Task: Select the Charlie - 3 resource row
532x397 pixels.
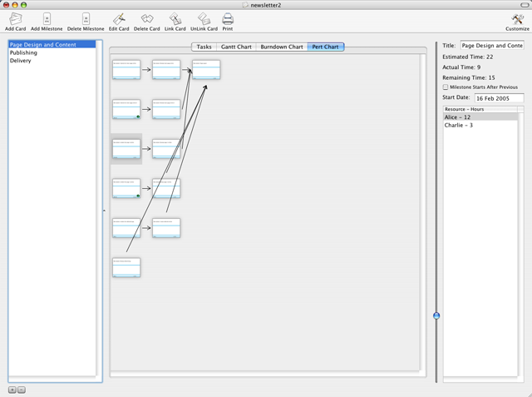Action: [x=459, y=125]
